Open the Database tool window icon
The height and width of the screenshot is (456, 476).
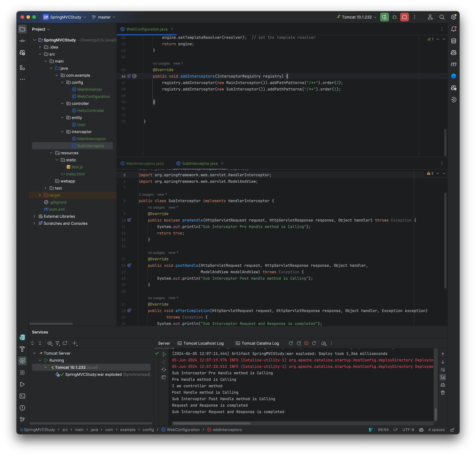[454, 41]
